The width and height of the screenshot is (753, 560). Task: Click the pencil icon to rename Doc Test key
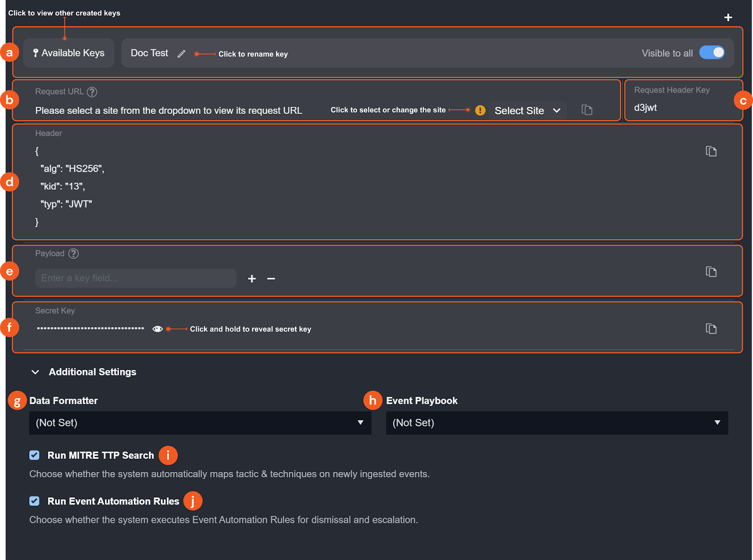pyautogui.click(x=182, y=54)
